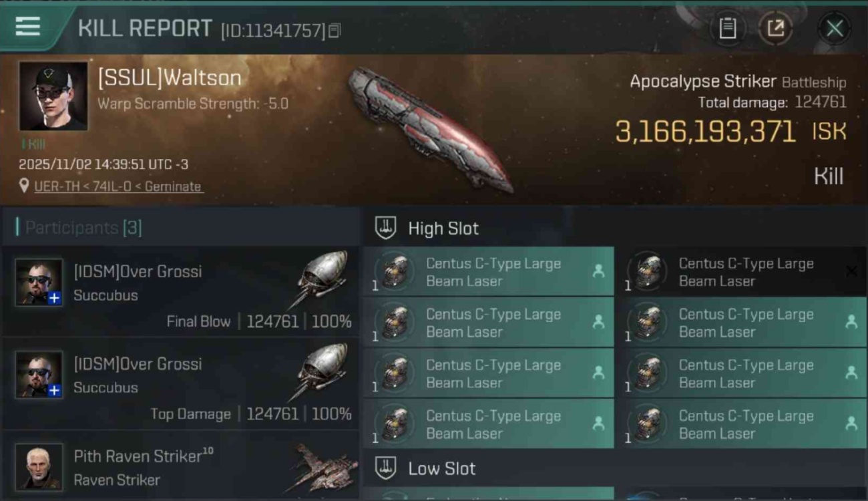The width and height of the screenshot is (868, 501).
Task: Click the clipboard icon in header
Action: click(727, 28)
